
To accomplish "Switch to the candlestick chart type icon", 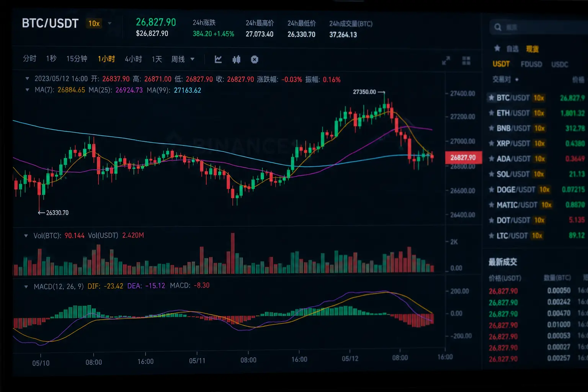I will click(x=237, y=59).
